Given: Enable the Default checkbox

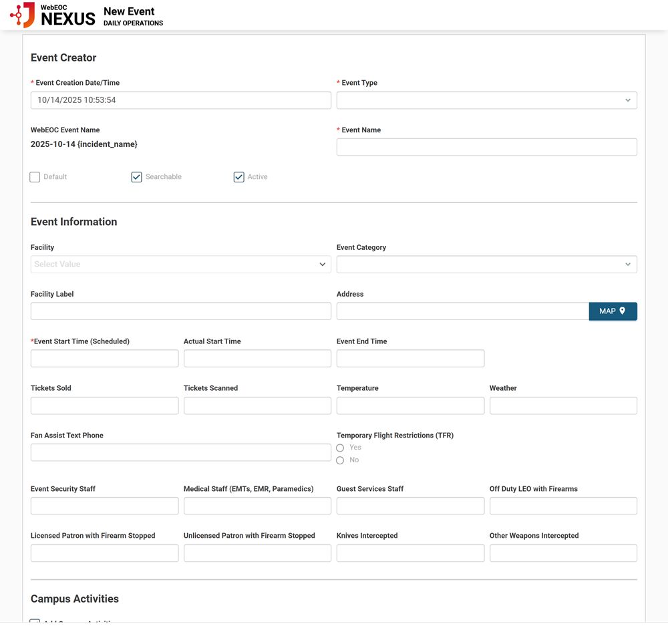Looking at the screenshot, I should 34,176.
